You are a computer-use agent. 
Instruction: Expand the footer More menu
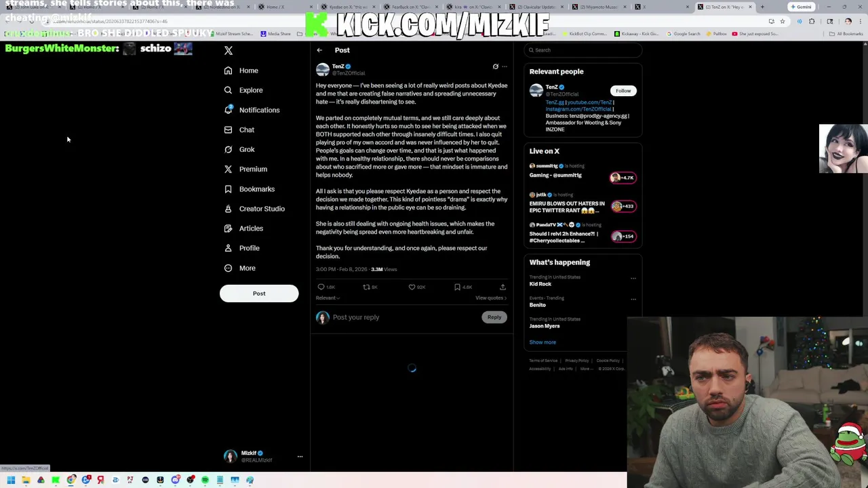click(585, 369)
